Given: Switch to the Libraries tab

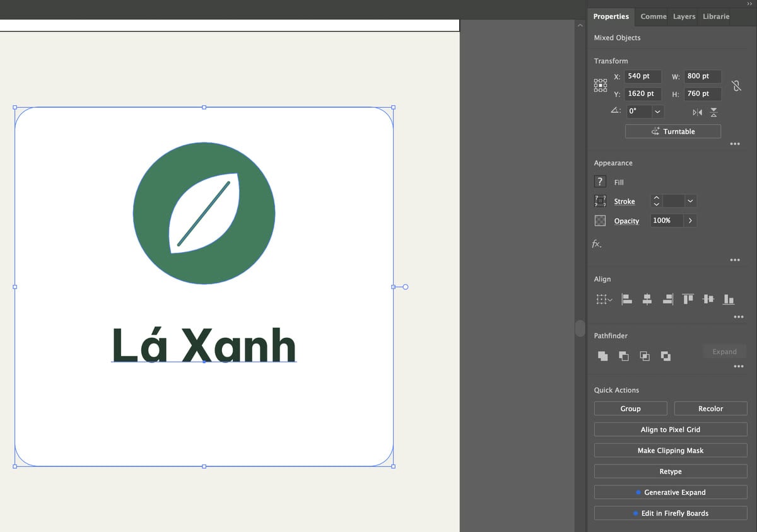Looking at the screenshot, I should click(x=716, y=16).
